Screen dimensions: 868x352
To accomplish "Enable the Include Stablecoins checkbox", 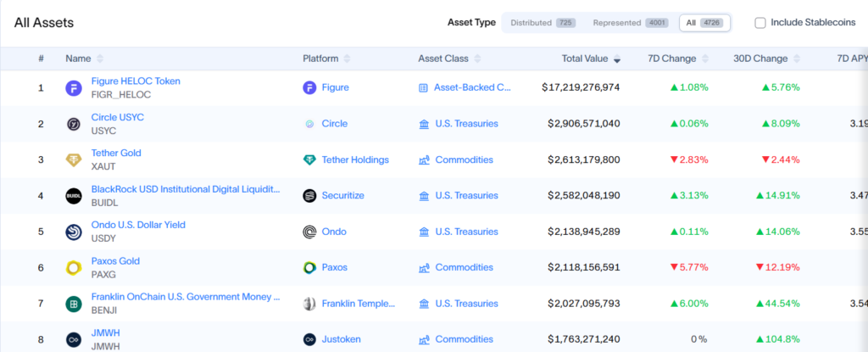I will pos(760,23).
